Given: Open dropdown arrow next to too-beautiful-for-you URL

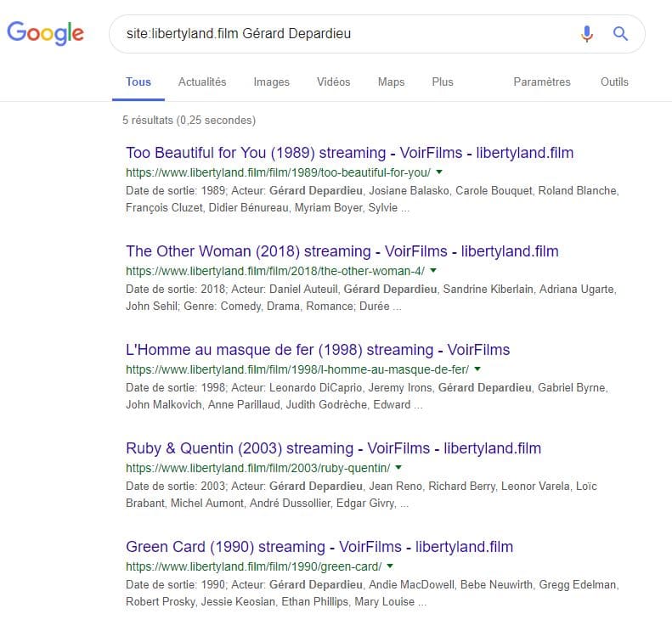Looking at the screenshot, I should coord(439,172).
